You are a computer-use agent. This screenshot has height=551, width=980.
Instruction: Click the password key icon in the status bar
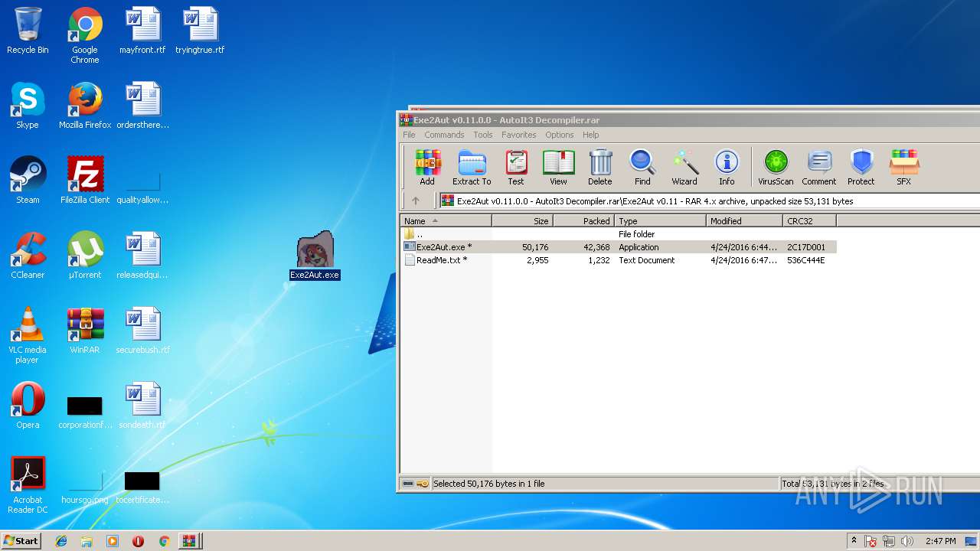pos(423,484)
